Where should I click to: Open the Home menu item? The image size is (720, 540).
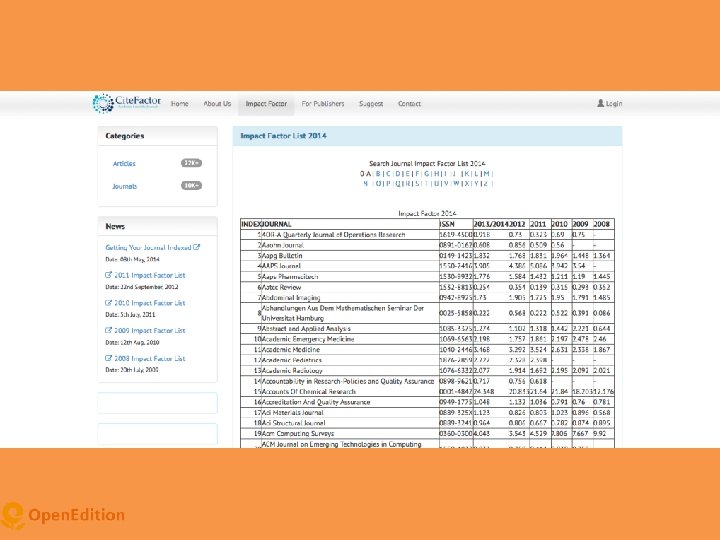[180, 104]
